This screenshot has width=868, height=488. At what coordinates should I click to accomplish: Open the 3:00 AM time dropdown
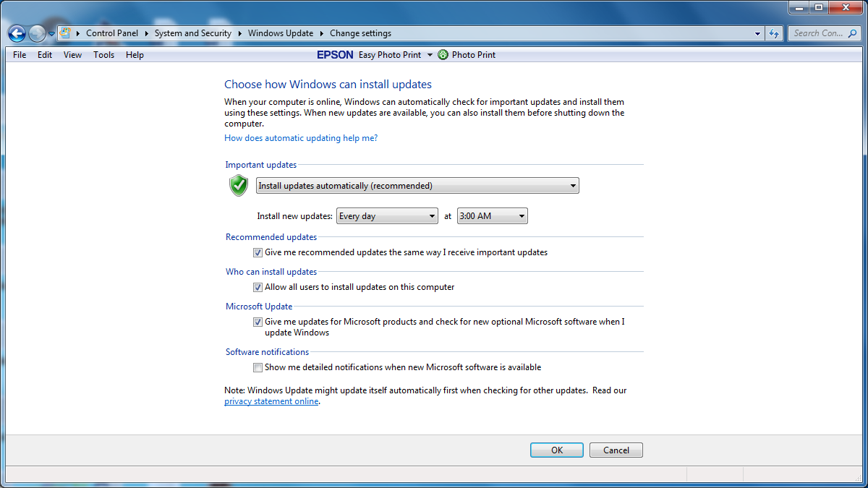(x=493, y=216)
